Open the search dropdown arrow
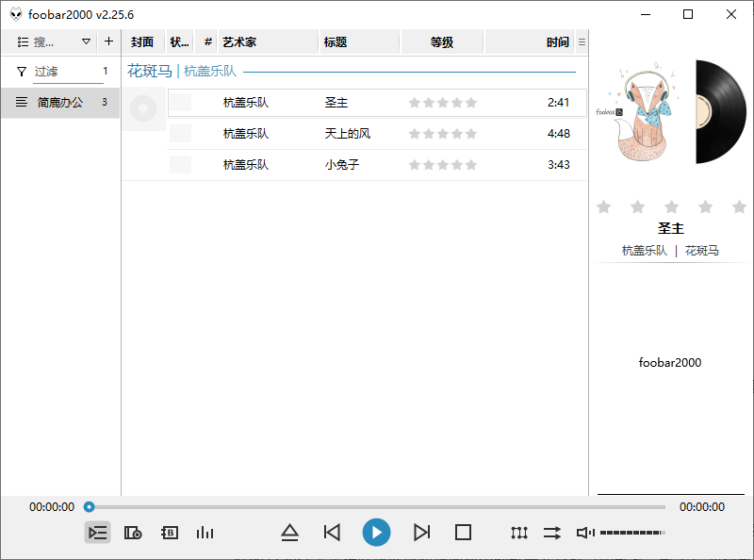The image size is (754, 560). pyautogui.click(x=85, y=41)
